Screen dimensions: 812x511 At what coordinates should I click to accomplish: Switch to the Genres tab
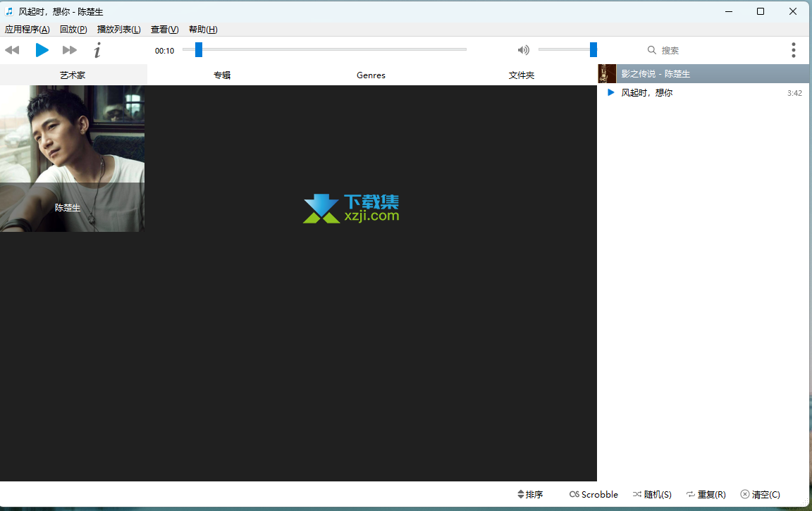click(x=371, y=75)
